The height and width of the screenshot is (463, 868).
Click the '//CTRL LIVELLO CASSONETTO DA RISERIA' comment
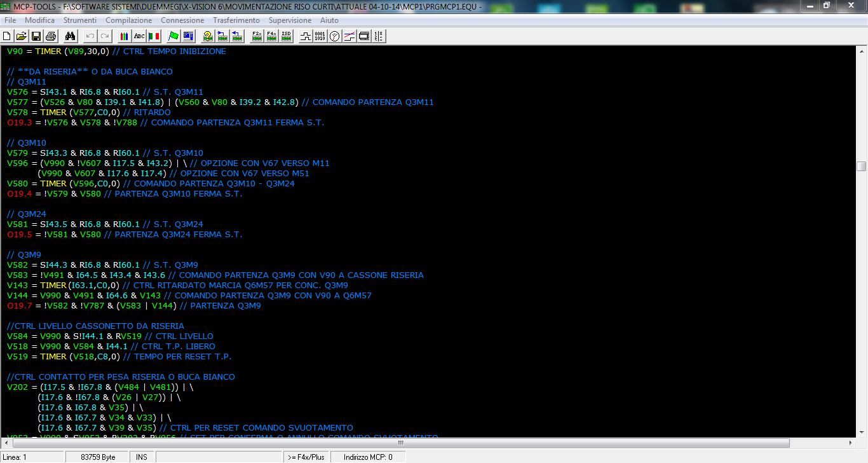click(x=95, y=326)
